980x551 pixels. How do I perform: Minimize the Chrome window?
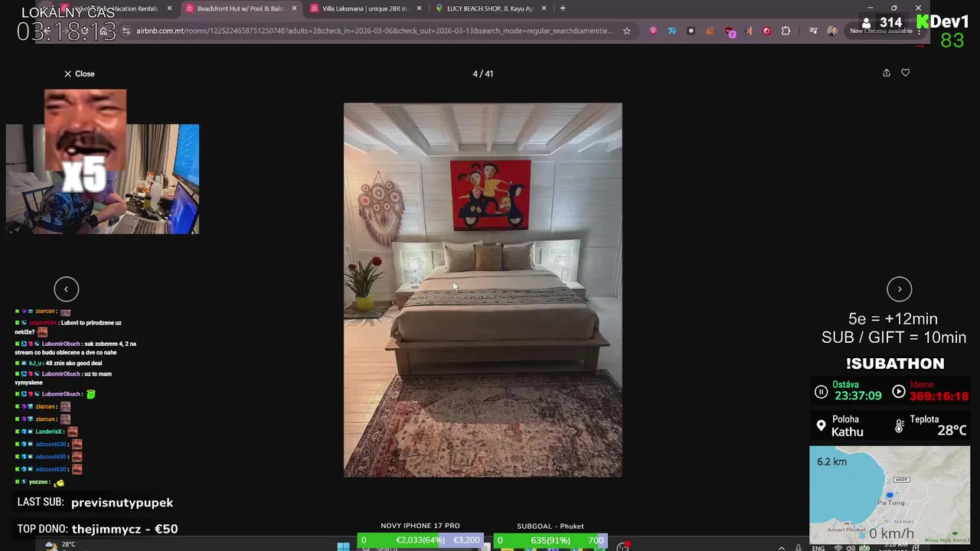[871, 8]
